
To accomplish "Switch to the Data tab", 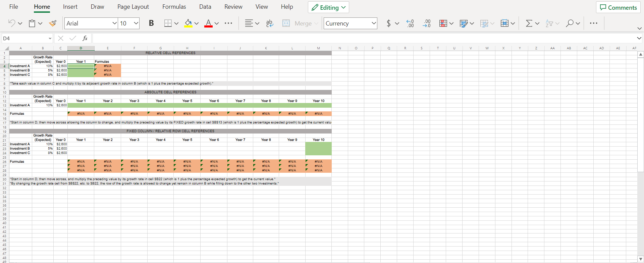I will click(205, 7).
